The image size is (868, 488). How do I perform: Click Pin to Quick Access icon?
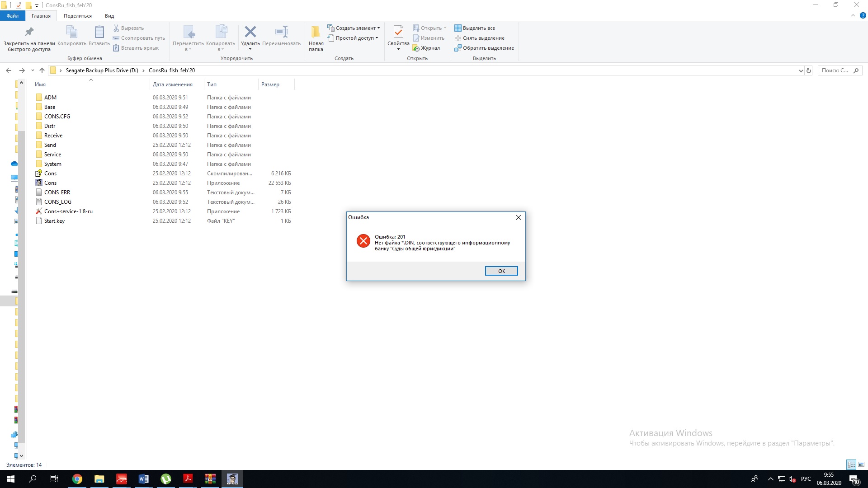[29, 32]
